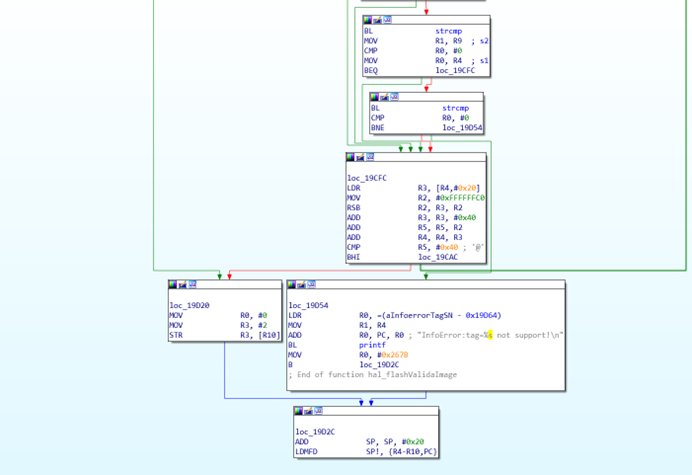Image resolution: width=692 pixels, height=475 pixels.
Task: Click the loc_19CAC target of BHI instruction
Action: (x=438, y=257)
